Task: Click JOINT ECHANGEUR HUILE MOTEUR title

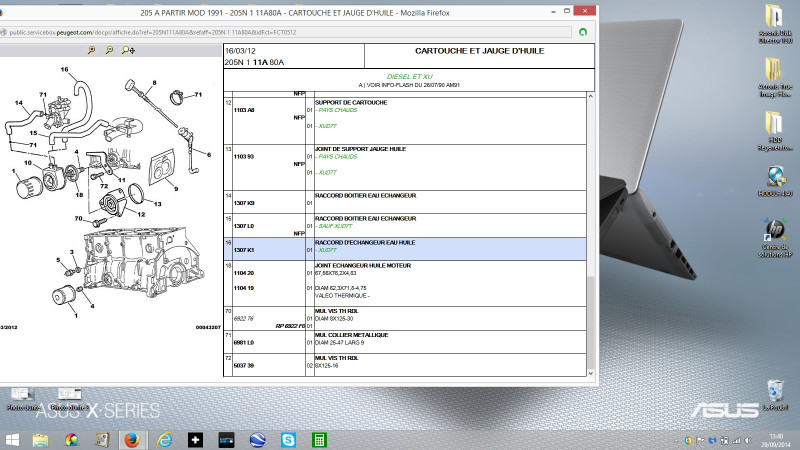Action: [x=363, y=265]
